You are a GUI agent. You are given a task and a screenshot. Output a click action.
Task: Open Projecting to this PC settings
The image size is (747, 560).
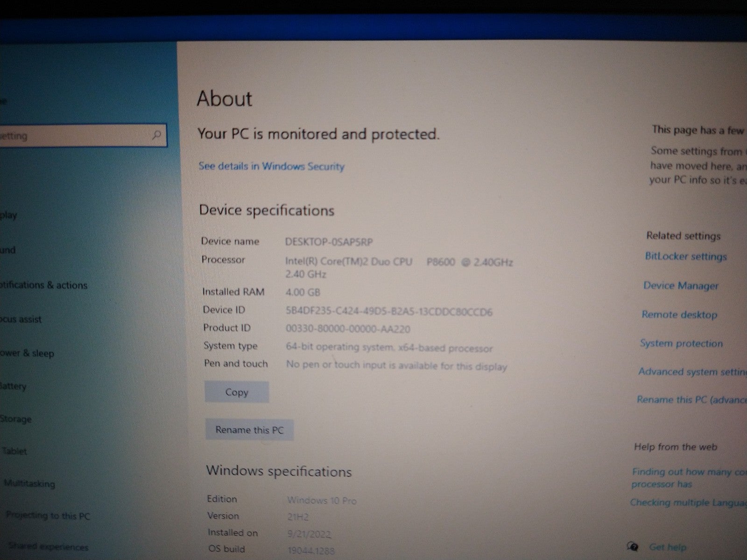(x=48, y=516)
